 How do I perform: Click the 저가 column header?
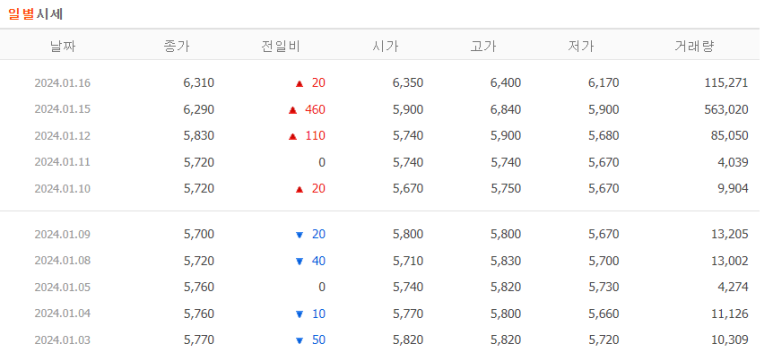pyautogui.click(x=581, y=46)
